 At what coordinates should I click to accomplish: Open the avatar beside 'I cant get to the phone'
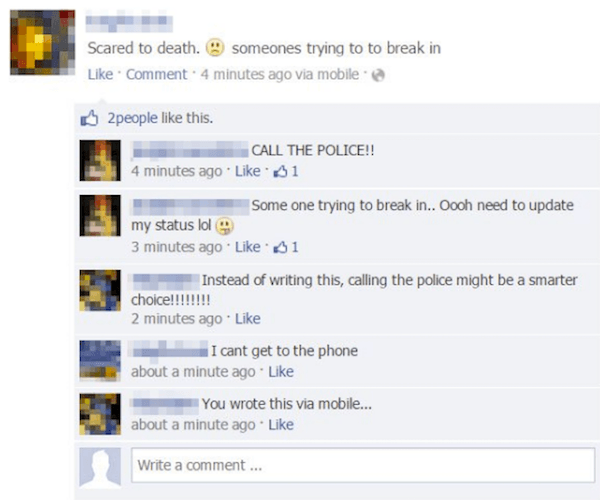100,360
